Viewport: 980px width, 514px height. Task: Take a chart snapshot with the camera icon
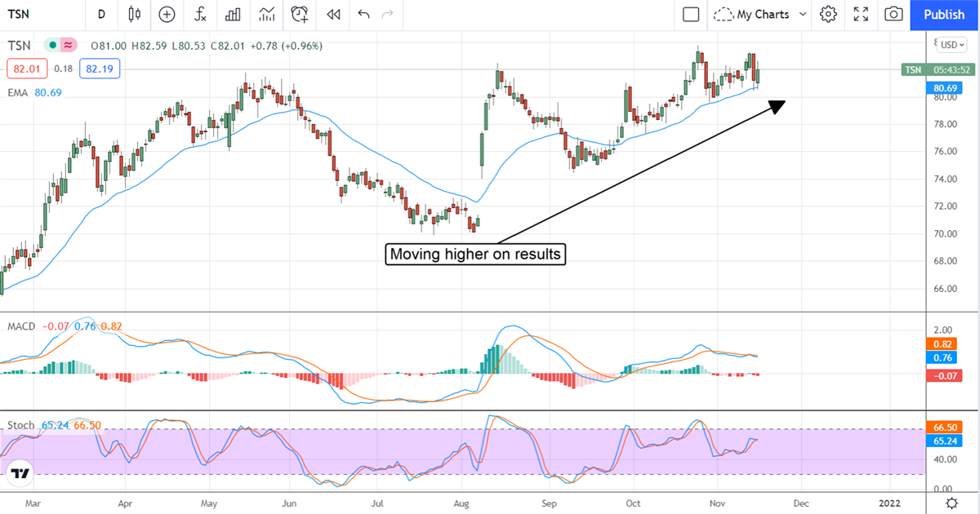coord(893,14)
